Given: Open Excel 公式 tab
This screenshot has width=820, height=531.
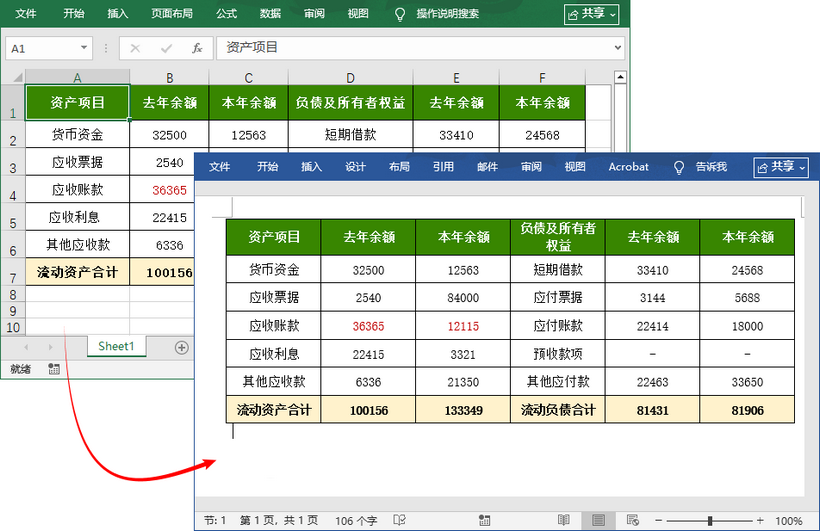Looking at the screenshot, I should coord(226,14).
